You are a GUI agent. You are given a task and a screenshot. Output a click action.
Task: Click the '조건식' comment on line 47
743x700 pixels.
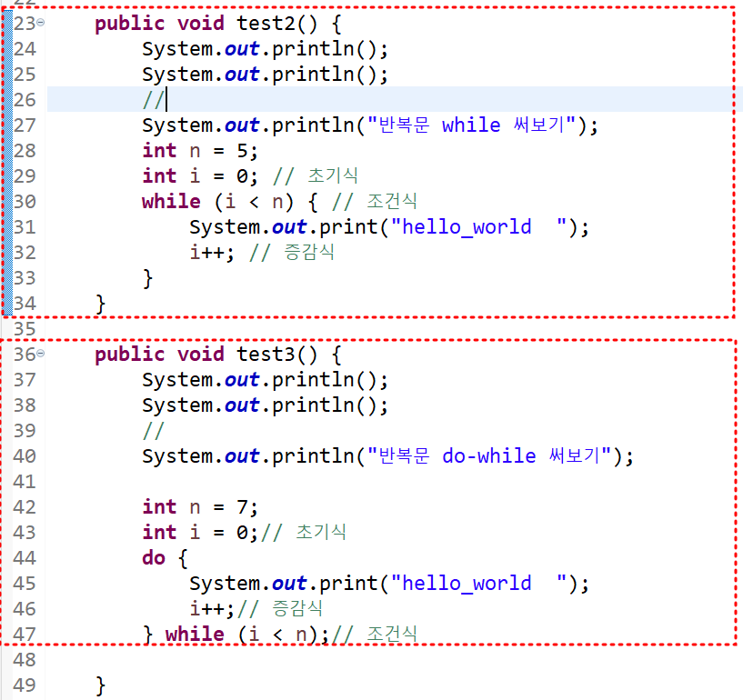click(x=375, y=634)
